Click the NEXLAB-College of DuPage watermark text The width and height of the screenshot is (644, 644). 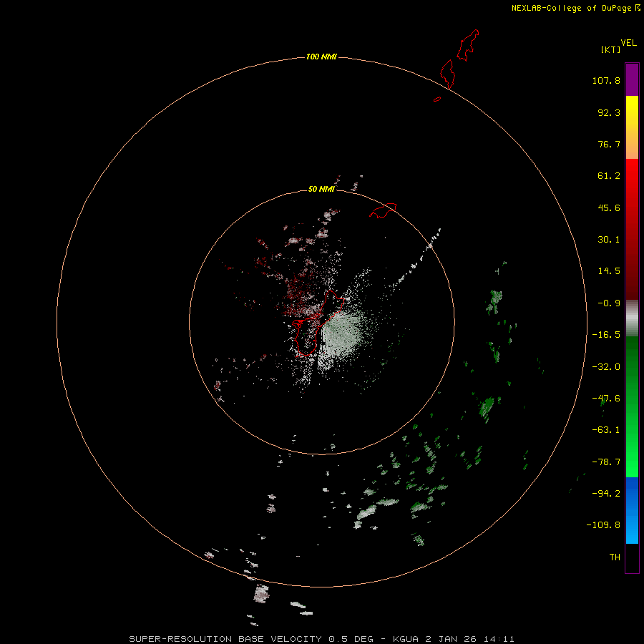click(x=576, y=8)
